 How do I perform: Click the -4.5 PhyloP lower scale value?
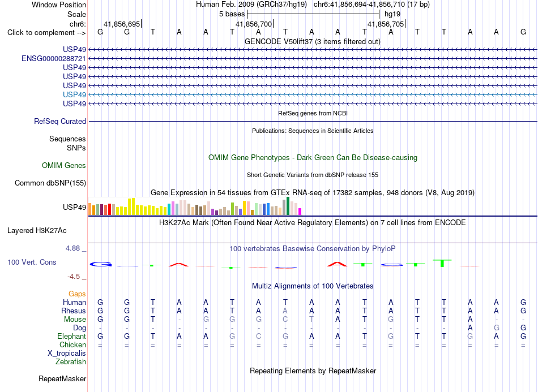pos(74,277)
